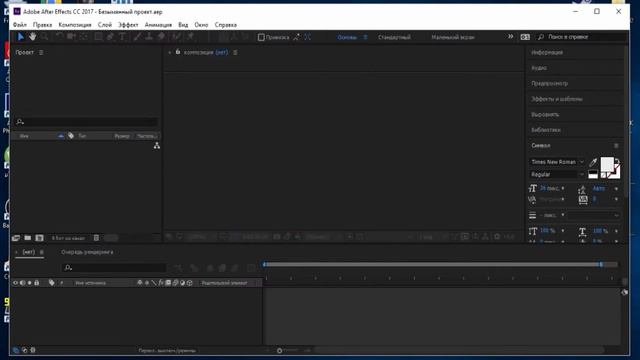Click the Имя источника column header
Viewport: 640px width, 360px height.
click(x=91, y=283)
